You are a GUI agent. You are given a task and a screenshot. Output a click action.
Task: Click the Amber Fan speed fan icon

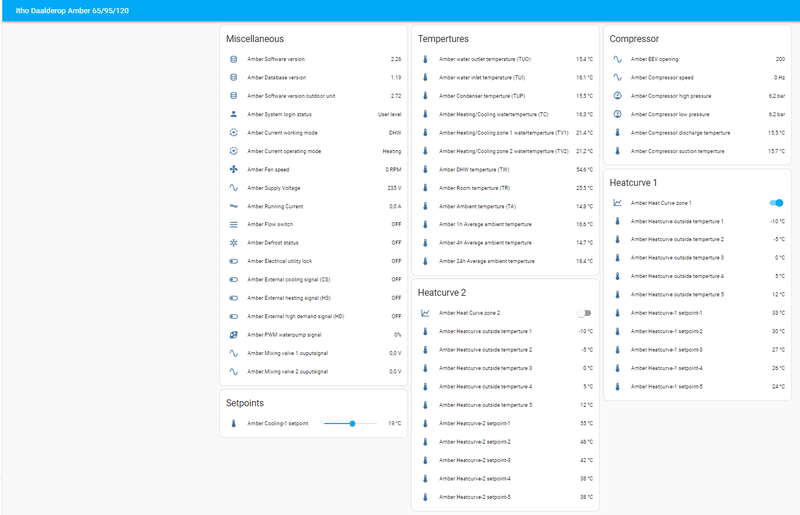pyautogui.click(x=234, y=169)
